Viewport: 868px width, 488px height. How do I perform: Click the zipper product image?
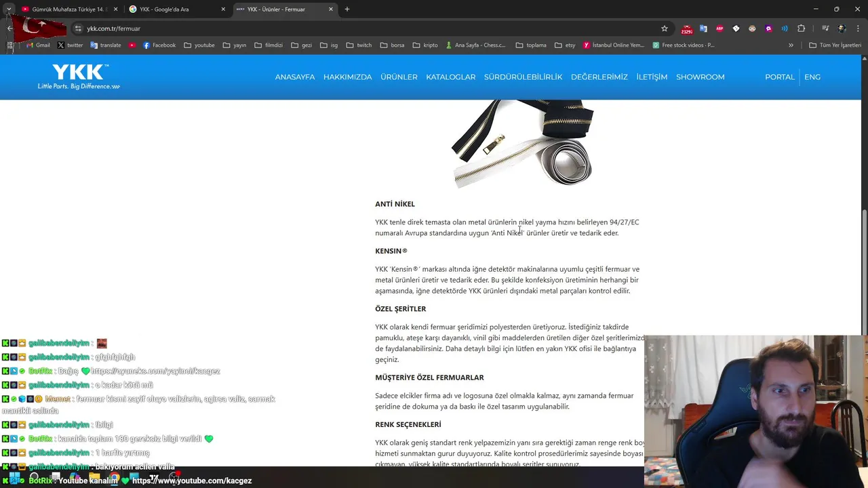point(522,143)
